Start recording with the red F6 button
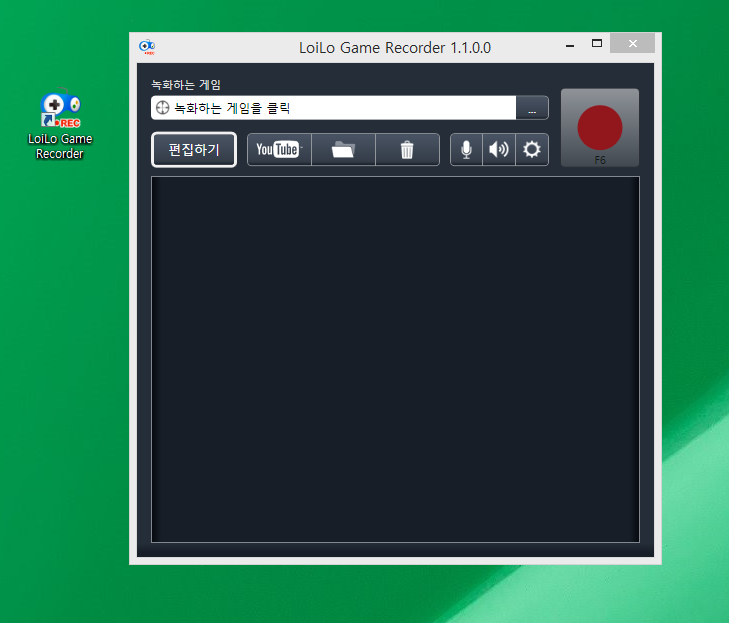Screen dimensions: 729x623 (600, 128)
